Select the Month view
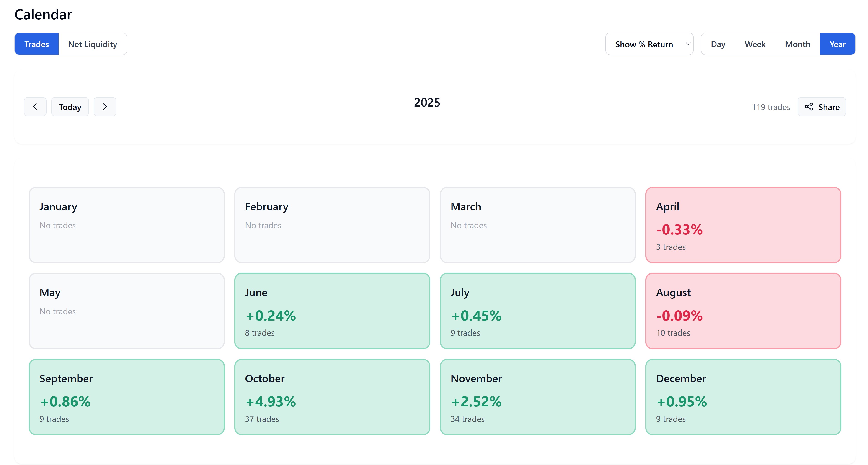The width and height of the screenshot is (868, 465). pos(797,44)
